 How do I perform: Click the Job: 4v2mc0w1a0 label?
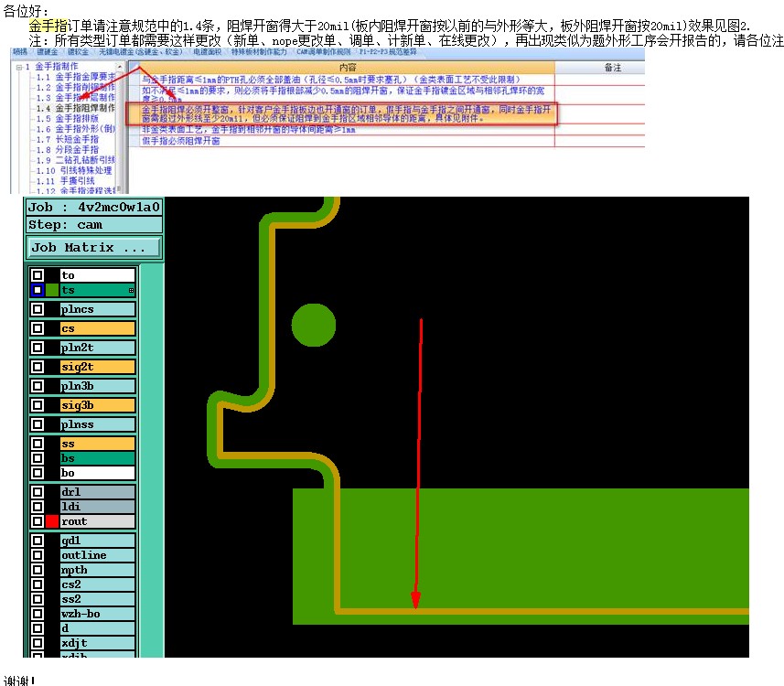pyautogui.click(x=94, y=207)
